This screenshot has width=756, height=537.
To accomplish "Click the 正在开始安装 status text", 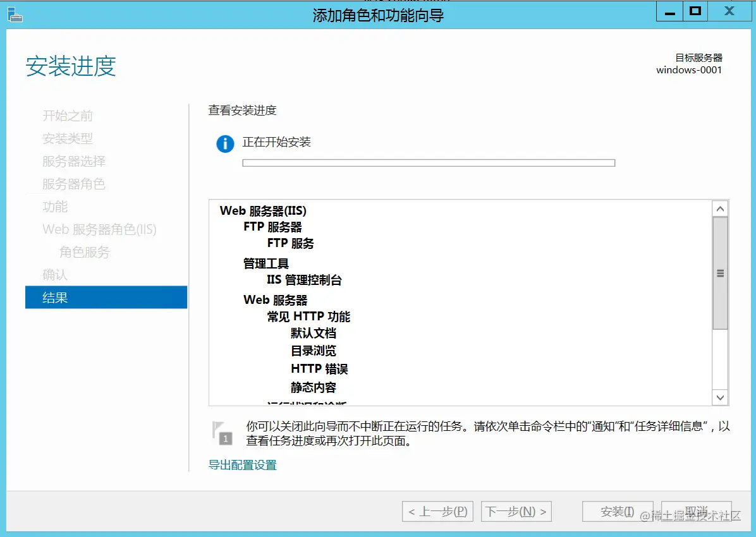I will click(276, 142).
